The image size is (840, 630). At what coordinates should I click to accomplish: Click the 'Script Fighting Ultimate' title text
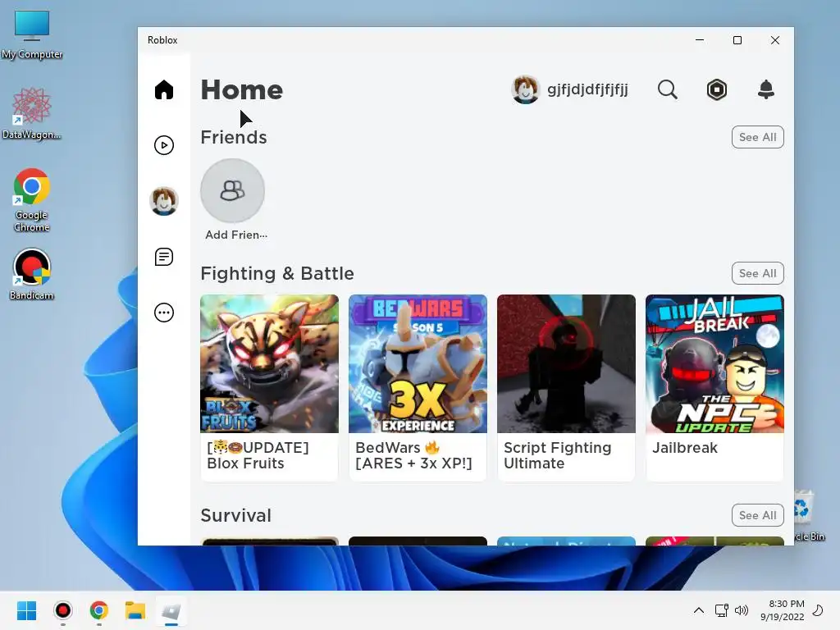pos(557,455)
